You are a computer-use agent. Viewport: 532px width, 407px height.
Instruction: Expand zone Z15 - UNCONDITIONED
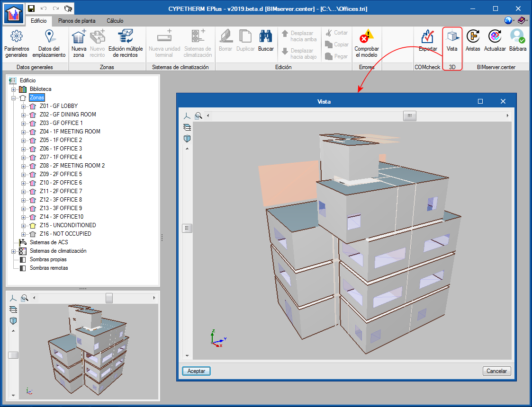[23, 226]
